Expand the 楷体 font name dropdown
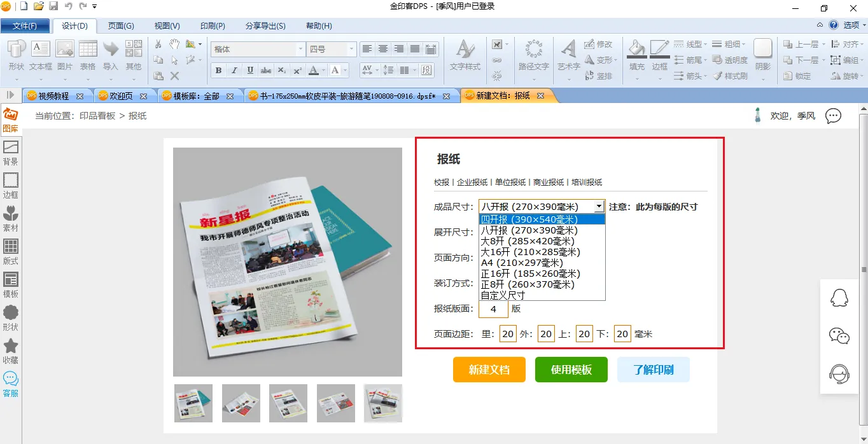The height and width of the screenshot is (444, 868). pos(300,50)
